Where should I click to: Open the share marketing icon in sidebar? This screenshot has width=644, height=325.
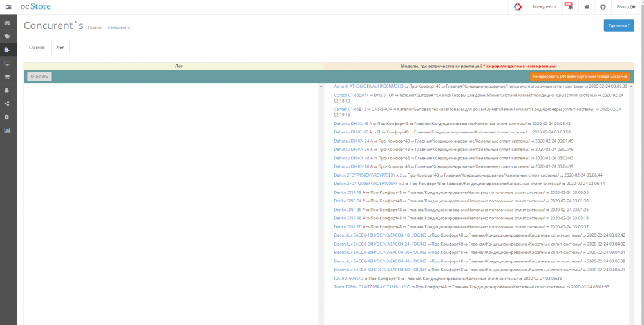(x=7, y=104)
